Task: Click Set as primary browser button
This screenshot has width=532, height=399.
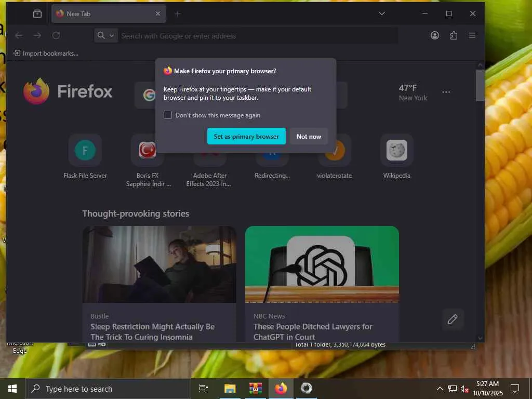Action: click(246, 137)
